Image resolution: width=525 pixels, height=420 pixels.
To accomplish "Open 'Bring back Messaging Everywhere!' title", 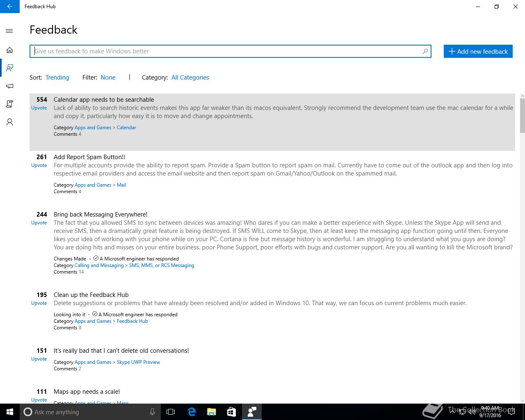I will tap(100, 215).
